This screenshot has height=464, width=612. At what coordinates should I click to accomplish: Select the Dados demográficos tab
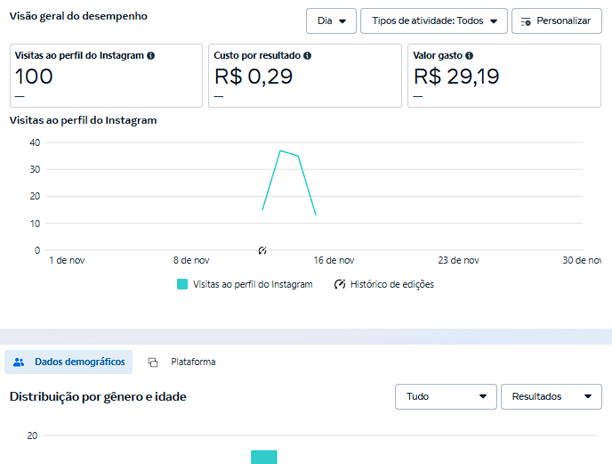click(69, 362)
